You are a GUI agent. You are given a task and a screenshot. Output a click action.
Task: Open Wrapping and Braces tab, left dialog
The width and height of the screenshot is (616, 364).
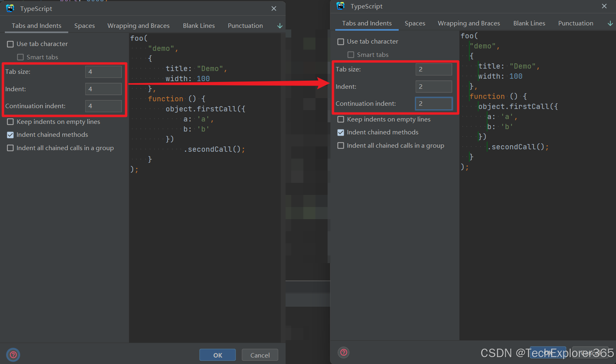[x=139, y=26]
